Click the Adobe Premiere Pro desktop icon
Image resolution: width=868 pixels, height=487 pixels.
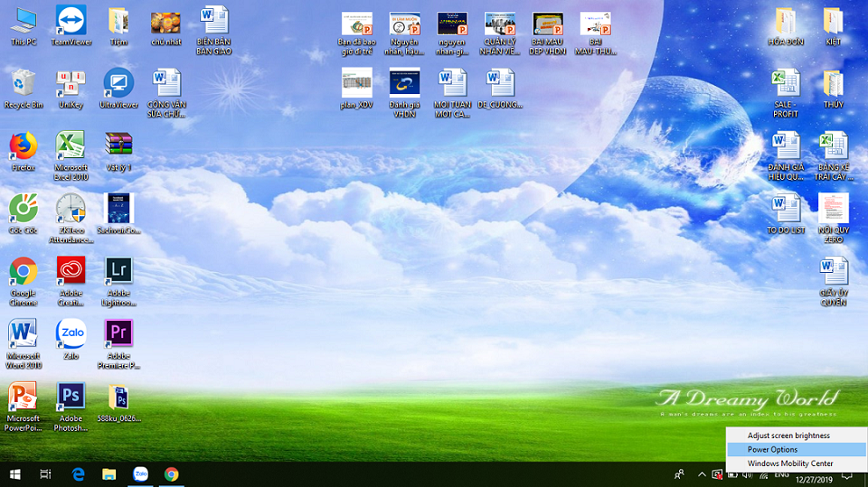118,334
